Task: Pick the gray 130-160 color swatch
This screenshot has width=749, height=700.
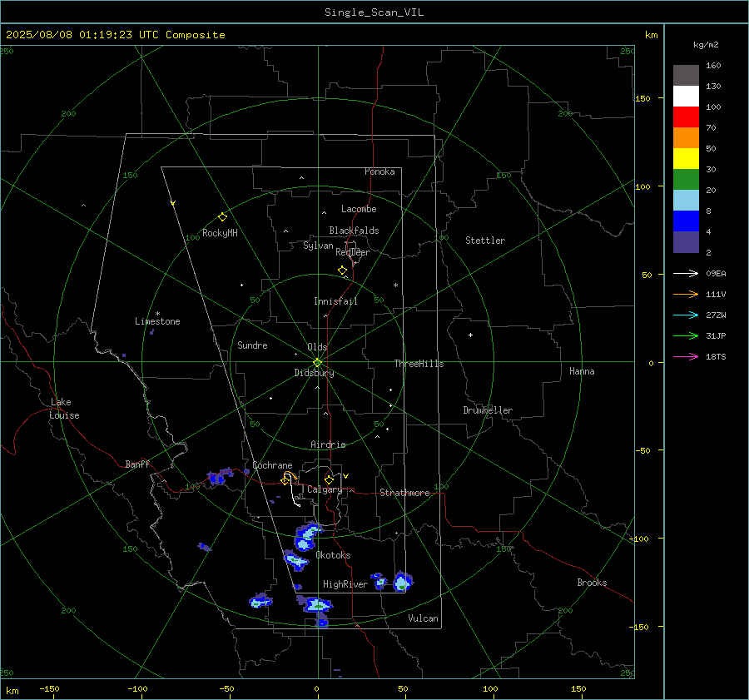Action: click(686, 76)
